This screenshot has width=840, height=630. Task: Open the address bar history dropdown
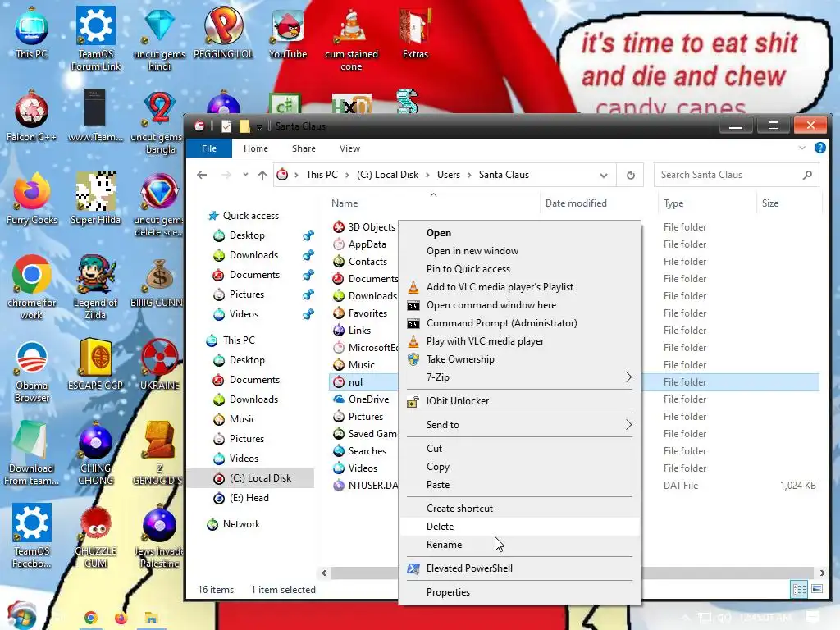tap(604, 176)
